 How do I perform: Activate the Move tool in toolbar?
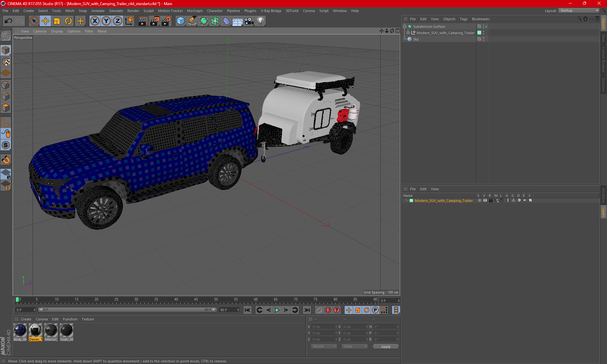[x=46, y=21]
